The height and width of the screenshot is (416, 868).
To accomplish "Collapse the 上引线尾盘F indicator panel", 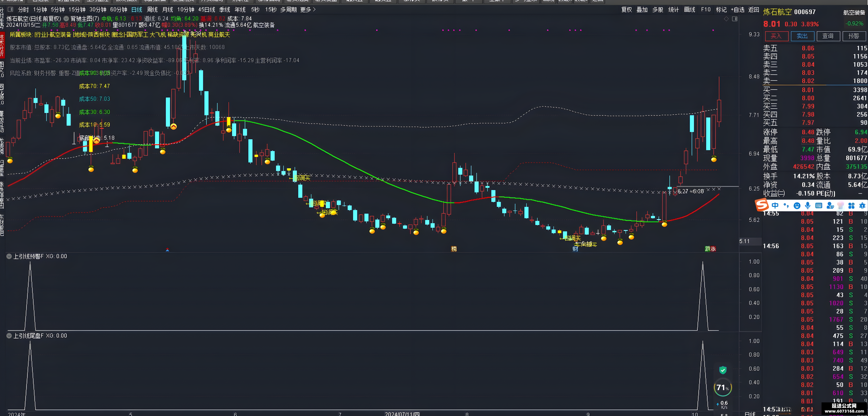I will coord(9,336).
